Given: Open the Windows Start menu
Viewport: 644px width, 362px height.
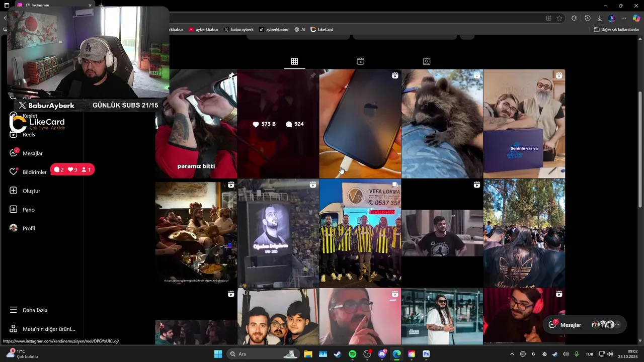Looking at the screenshot, I should tap(218, 354).
